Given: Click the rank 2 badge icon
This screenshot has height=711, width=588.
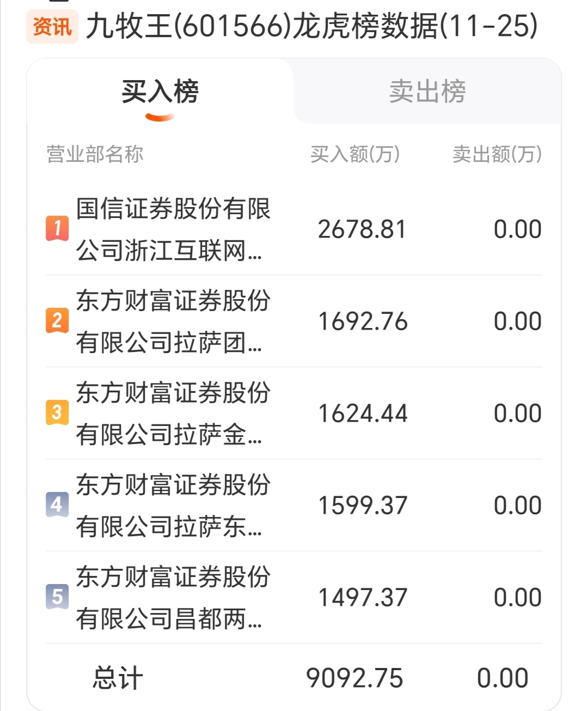Looking at the screenshot, I should click(x=57, y=320).
